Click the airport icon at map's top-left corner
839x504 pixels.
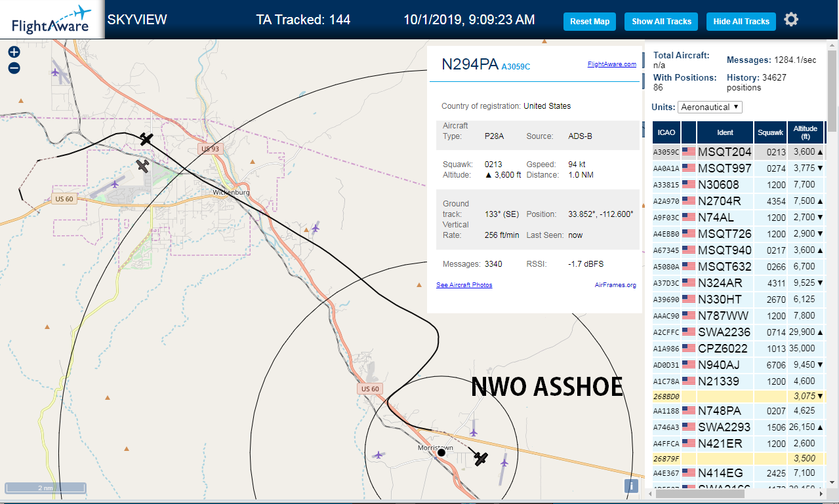point(55,71)
